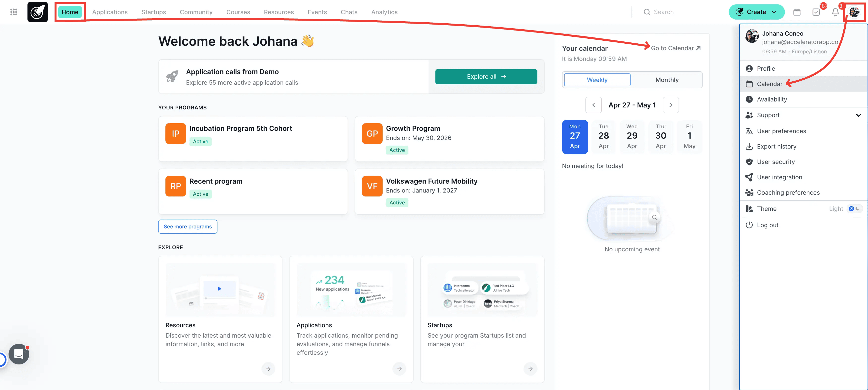Open the notifications bell icon
Screen dimensions: 868x390
tap(835, 12)
